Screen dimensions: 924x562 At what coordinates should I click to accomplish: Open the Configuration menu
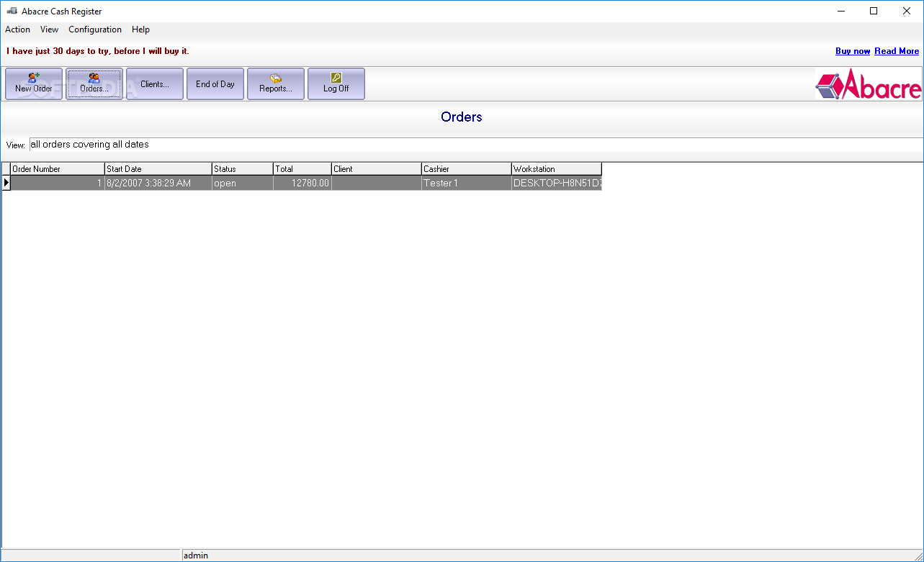[95, 30]
